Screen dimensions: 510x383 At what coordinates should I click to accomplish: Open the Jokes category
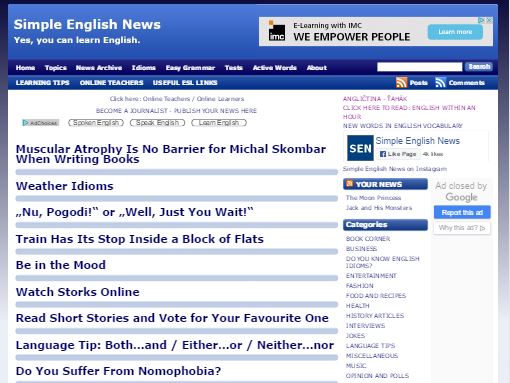click(355, 336)
